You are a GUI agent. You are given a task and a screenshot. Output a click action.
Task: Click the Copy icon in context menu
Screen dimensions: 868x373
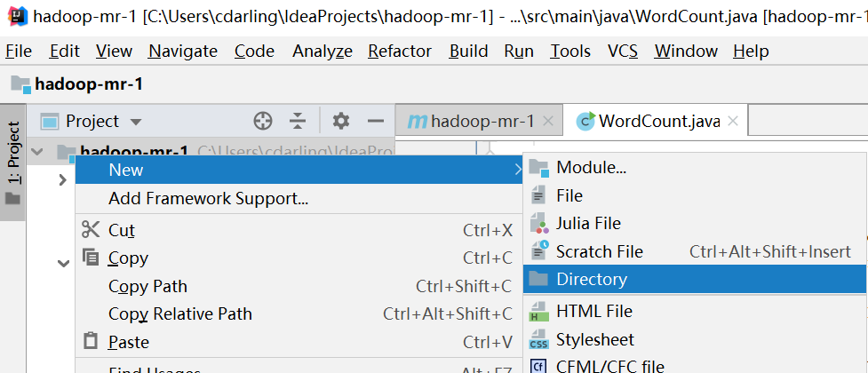point(91,258)
